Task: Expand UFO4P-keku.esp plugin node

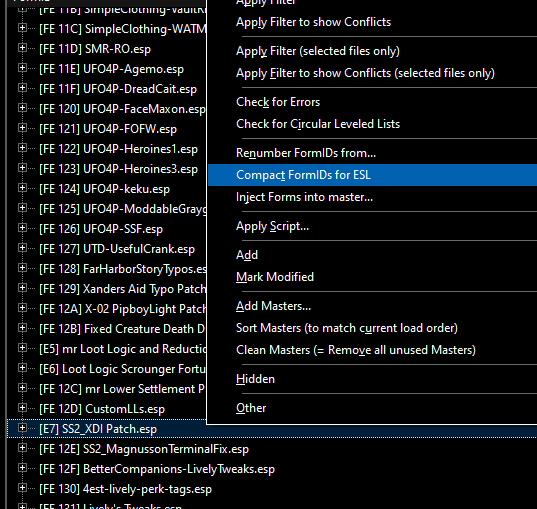Action: 22,188
